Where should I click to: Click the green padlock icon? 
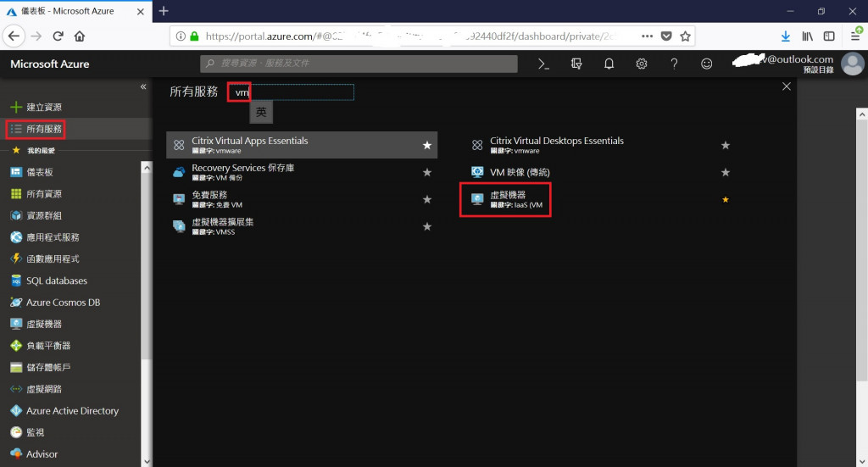coord(194,36)
